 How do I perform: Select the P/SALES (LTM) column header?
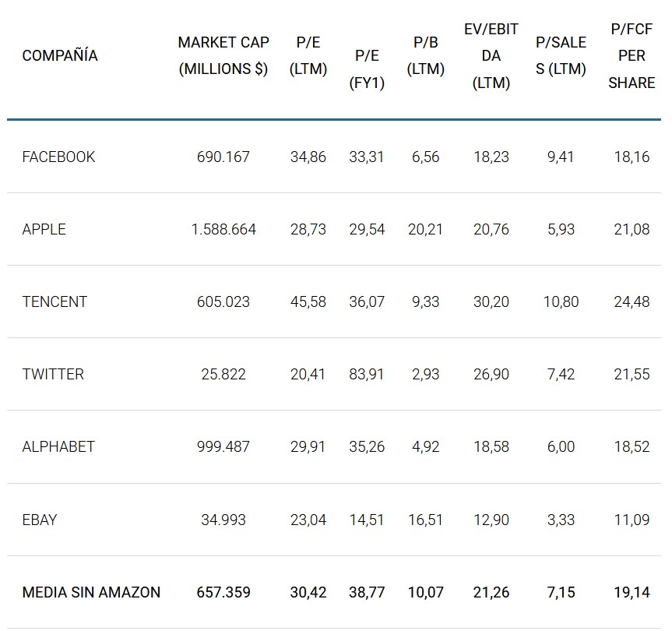click(561, 56)
